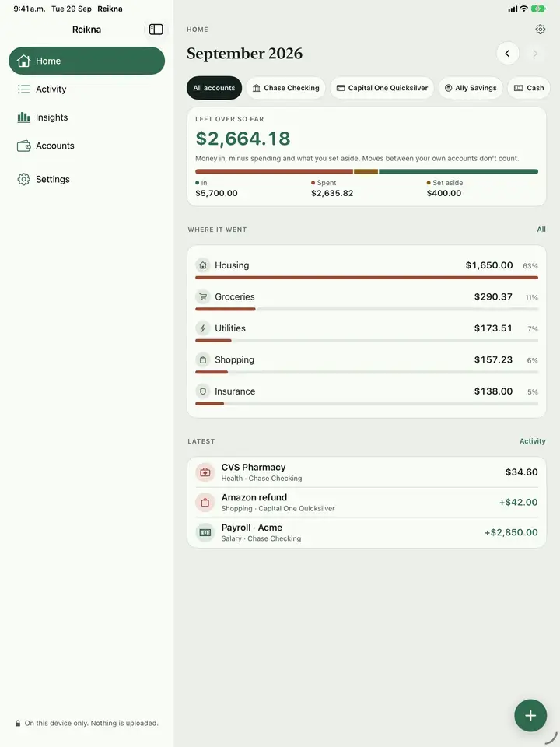Tap the green add transaction button
This screenshot has width=560, height=747.
coord(530,715)
